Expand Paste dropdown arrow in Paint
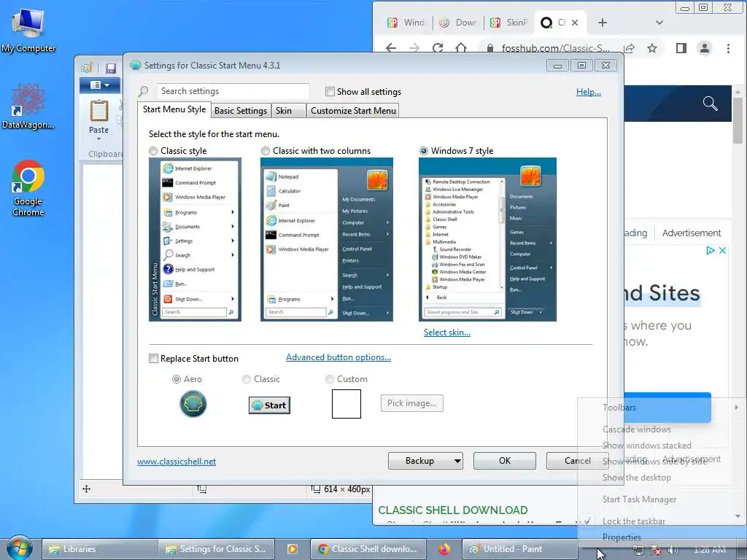The image size is (747, 560). [99, 139]
